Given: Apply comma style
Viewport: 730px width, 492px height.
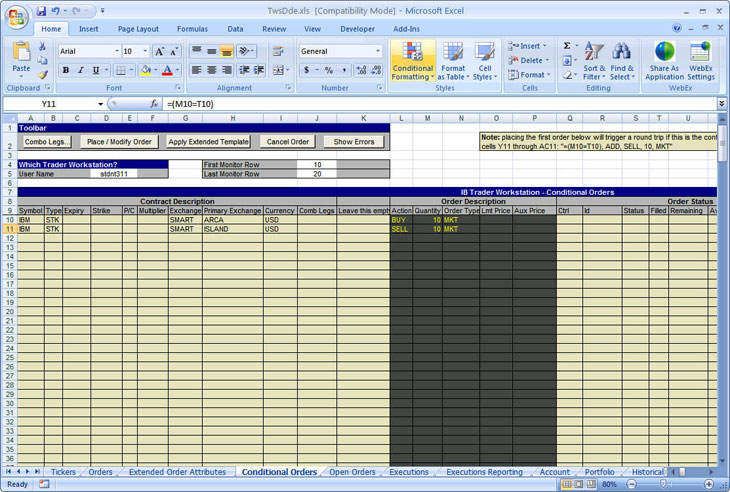Looking at the screenshot, I should pos(344,70).
